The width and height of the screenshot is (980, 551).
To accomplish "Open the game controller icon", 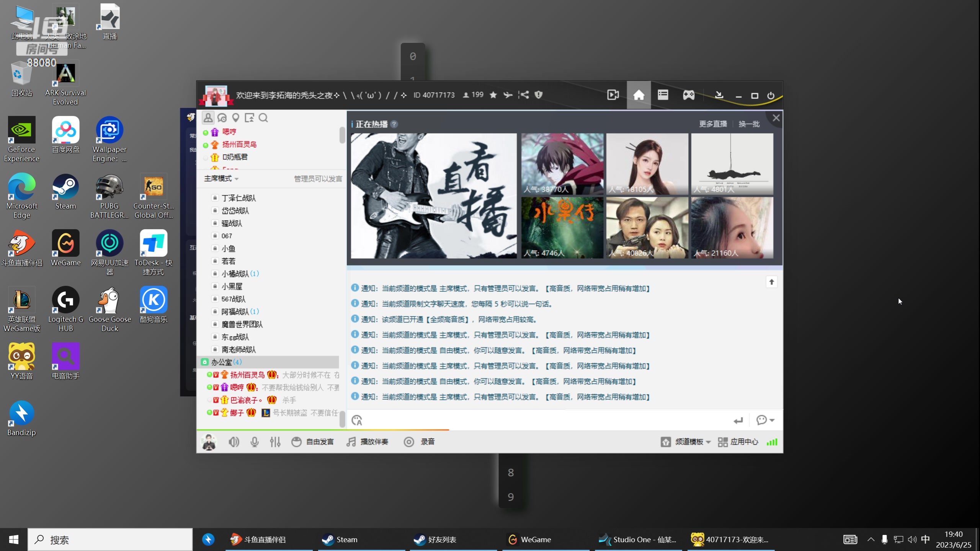I will 688,95.
